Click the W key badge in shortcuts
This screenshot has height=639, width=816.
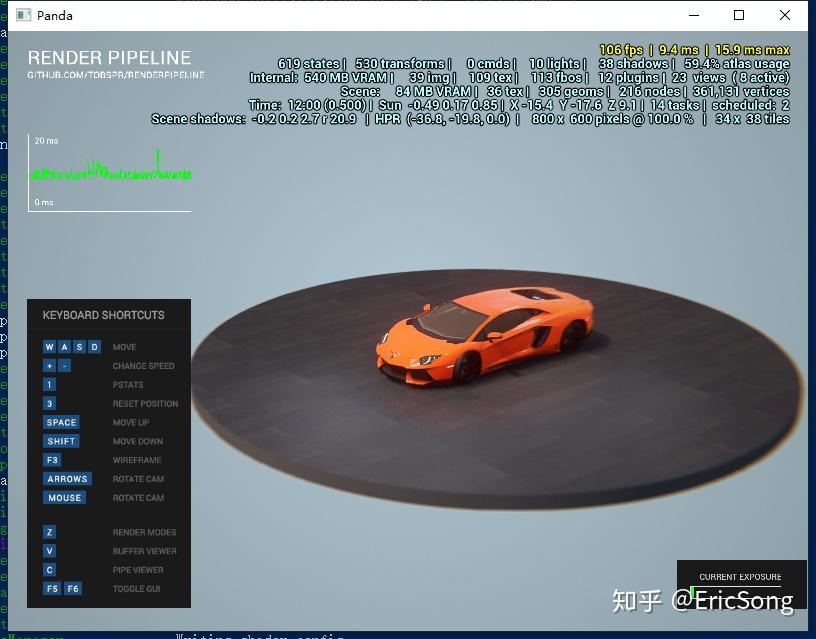point(49,347)
